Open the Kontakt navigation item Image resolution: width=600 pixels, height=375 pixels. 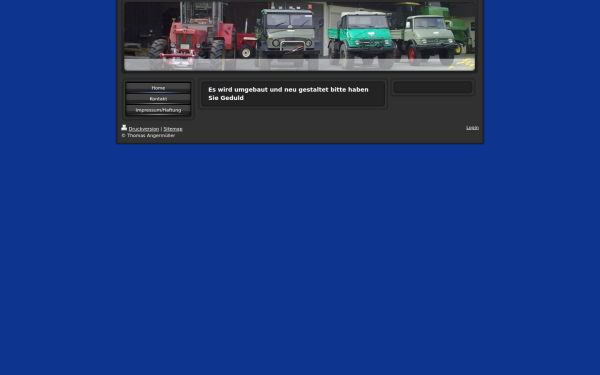point(158,99)
